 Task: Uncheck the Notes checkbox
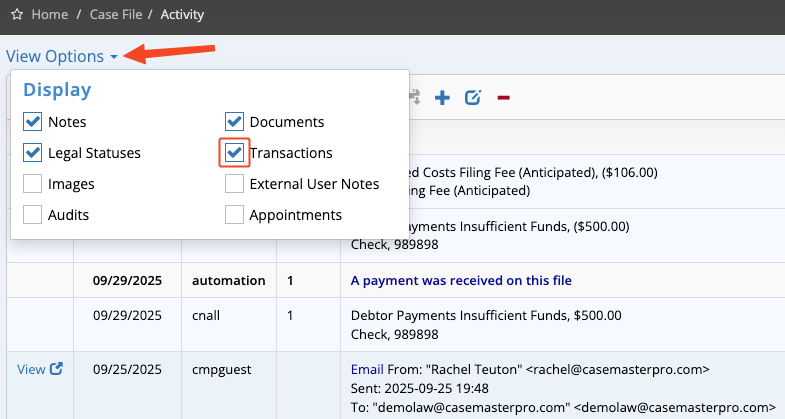tap(33, 122)
